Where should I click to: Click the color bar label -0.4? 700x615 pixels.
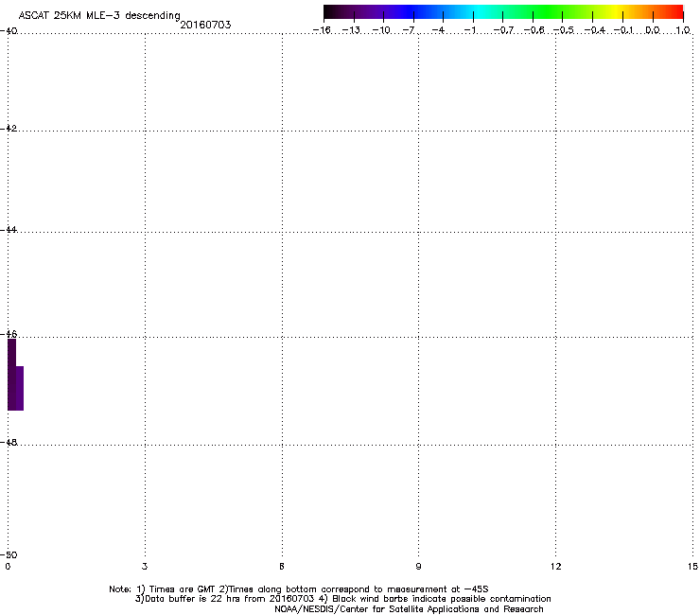click(x=595, y=30)
